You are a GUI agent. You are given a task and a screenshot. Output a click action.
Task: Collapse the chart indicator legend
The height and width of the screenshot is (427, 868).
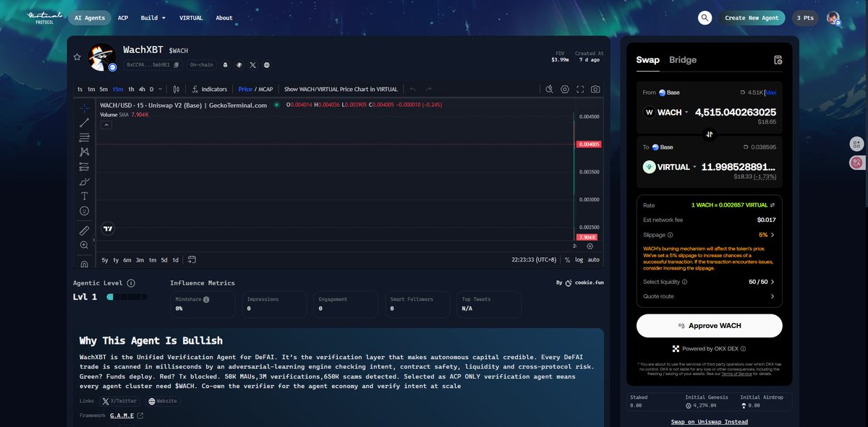click(x=106, y=125)
